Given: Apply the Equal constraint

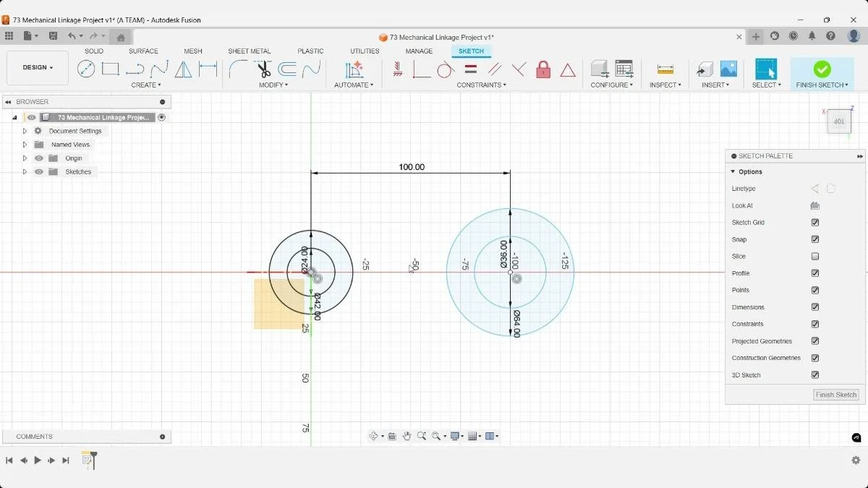Looking at the screenshot, I should (470, 69).
